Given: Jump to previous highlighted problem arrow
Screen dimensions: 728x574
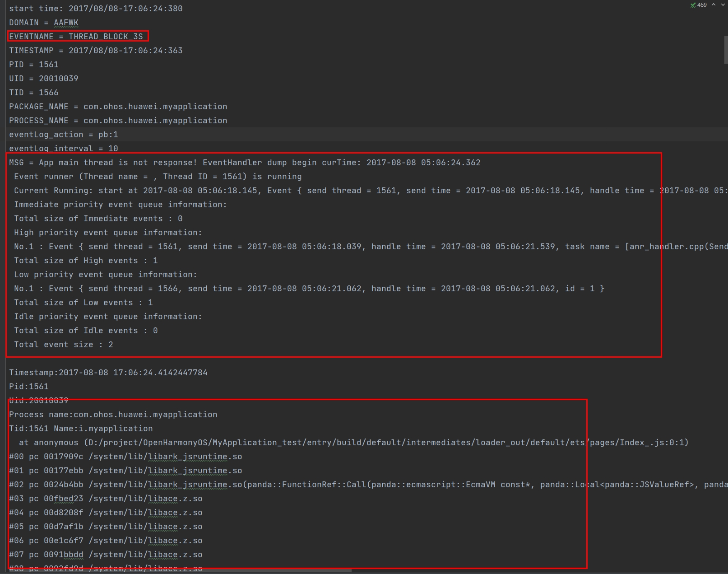Looking at the screenshot, I should 714,5.
